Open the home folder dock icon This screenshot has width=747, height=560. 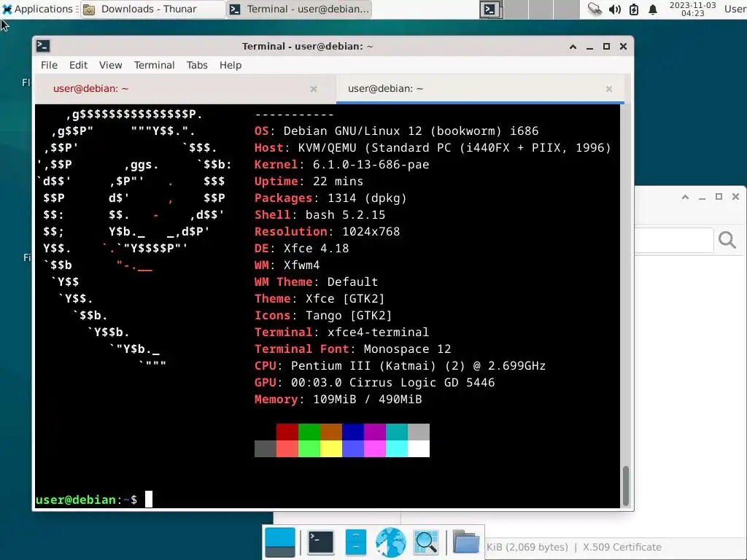click(x=465, y=542)
